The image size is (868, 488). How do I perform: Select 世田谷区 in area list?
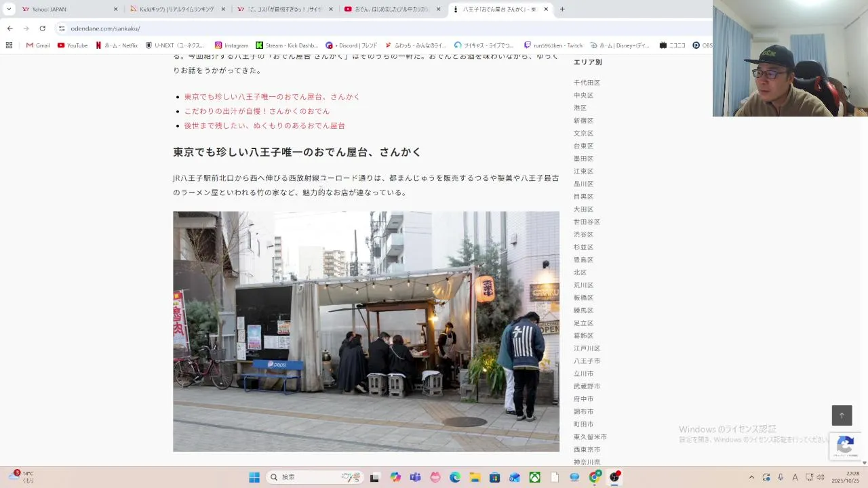point(587,222)
